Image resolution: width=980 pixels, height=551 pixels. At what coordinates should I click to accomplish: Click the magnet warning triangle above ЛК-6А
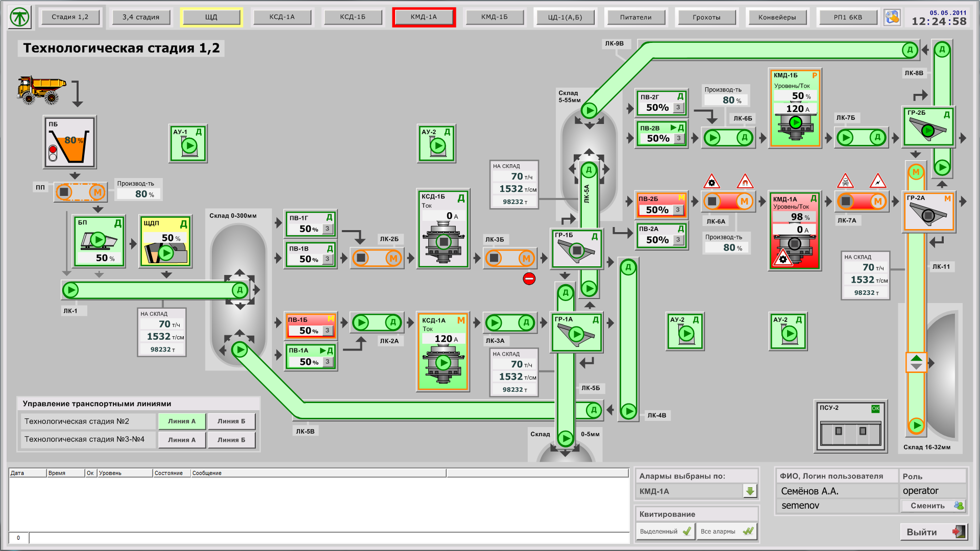pos(745,181)
